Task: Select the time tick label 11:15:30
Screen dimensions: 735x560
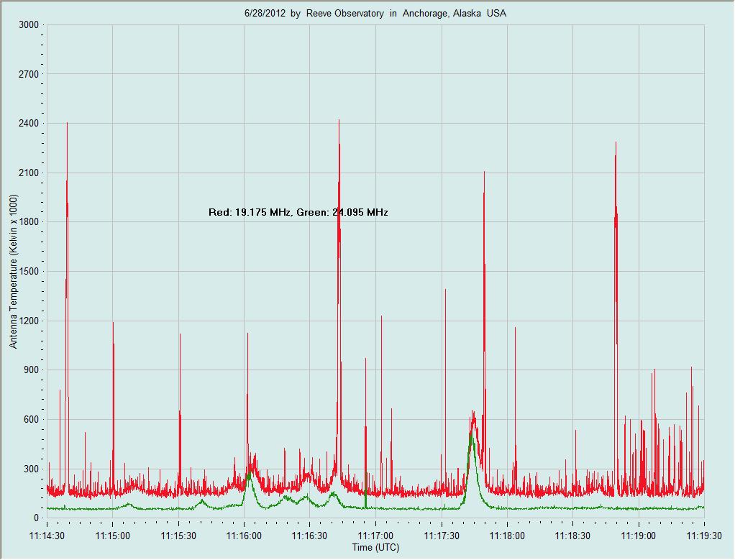Action: click(x=178, y=536)
